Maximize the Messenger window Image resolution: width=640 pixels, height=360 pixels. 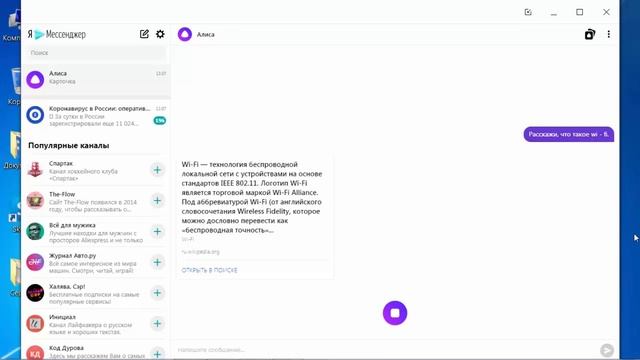(x=580, y=12)
